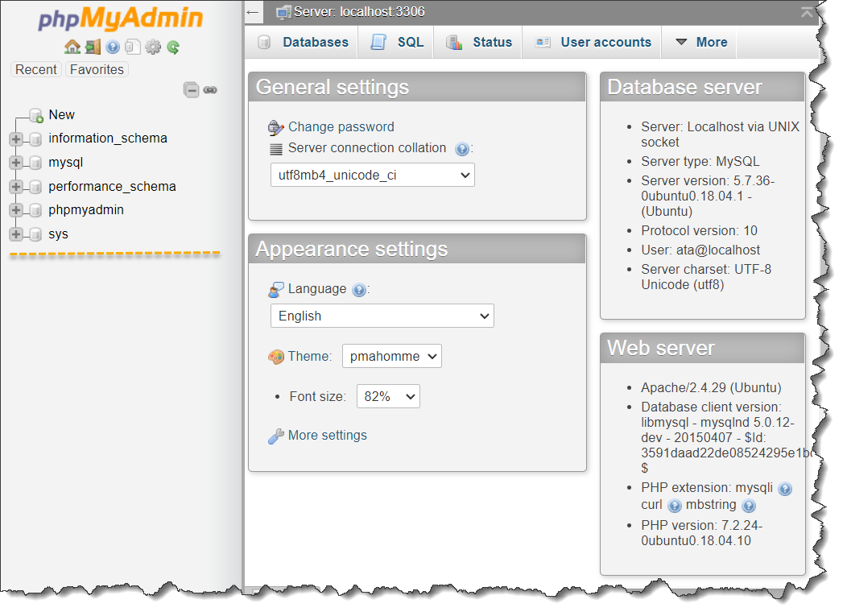The width and height of the screenshot is (847, 616).
Task: Click the 'Server charset: UTF-8 Unicode (utf8)' text
Action: pos(706,277)
